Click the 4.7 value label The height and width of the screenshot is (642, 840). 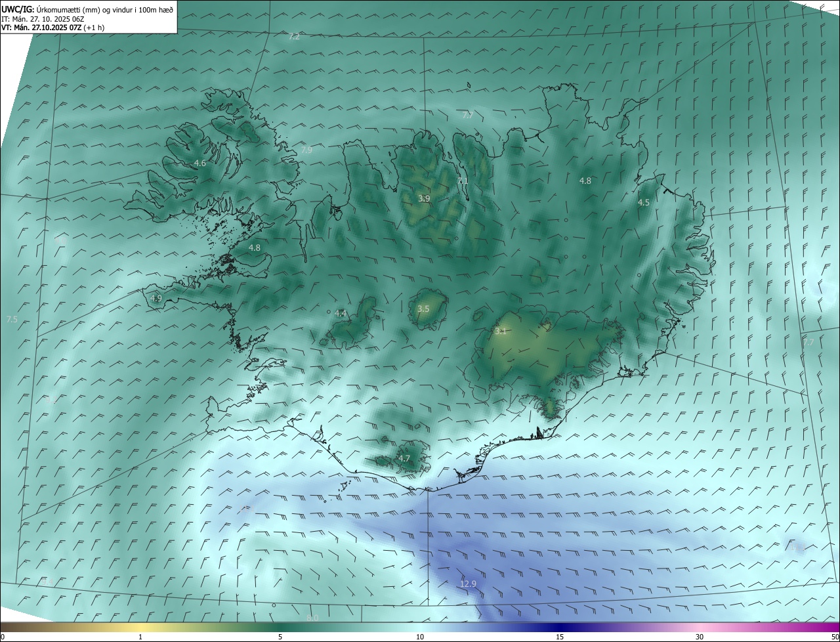(x=404, y=458)
